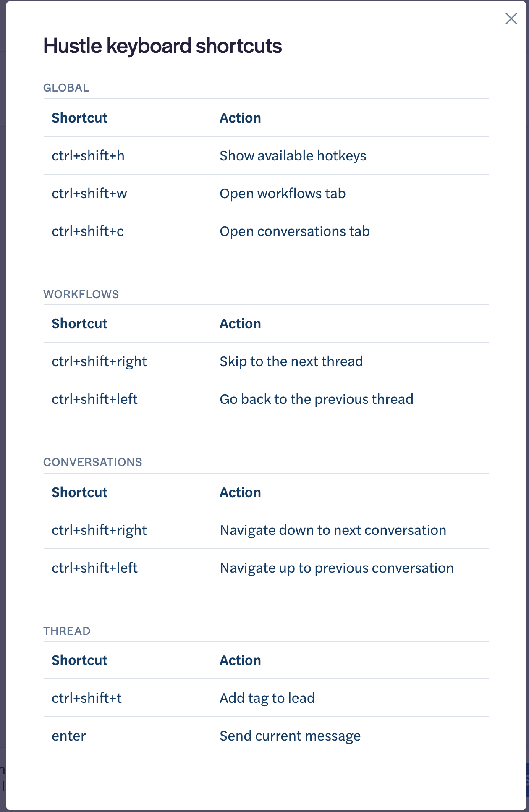Click the 'Hustle keyboard shortcuts' title
The height and width of the screenshot is (812, 529).
(162, 46)
